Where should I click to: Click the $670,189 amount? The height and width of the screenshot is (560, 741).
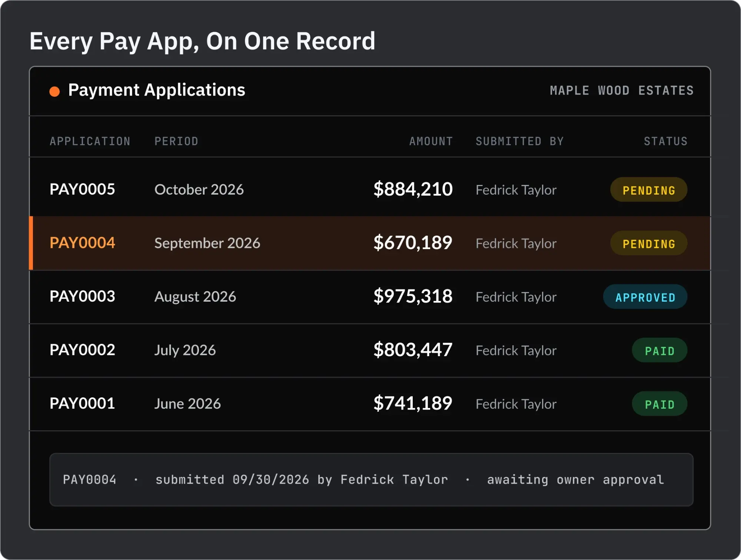[x=413, y=243]
